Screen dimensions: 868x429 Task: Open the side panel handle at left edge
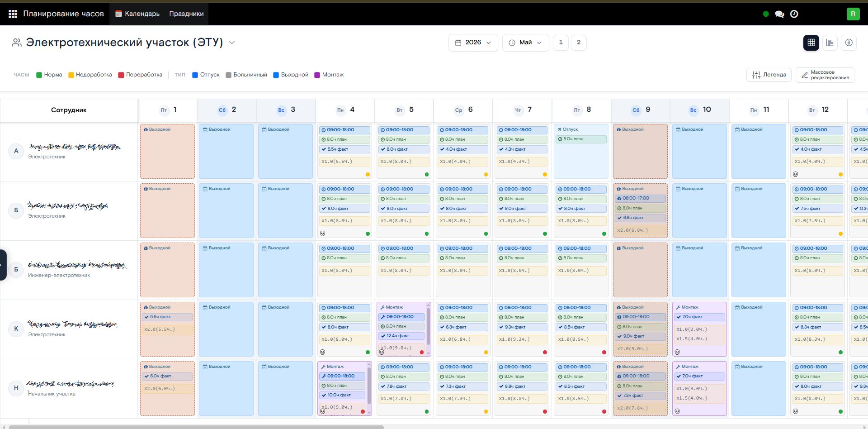pos(3,265)
